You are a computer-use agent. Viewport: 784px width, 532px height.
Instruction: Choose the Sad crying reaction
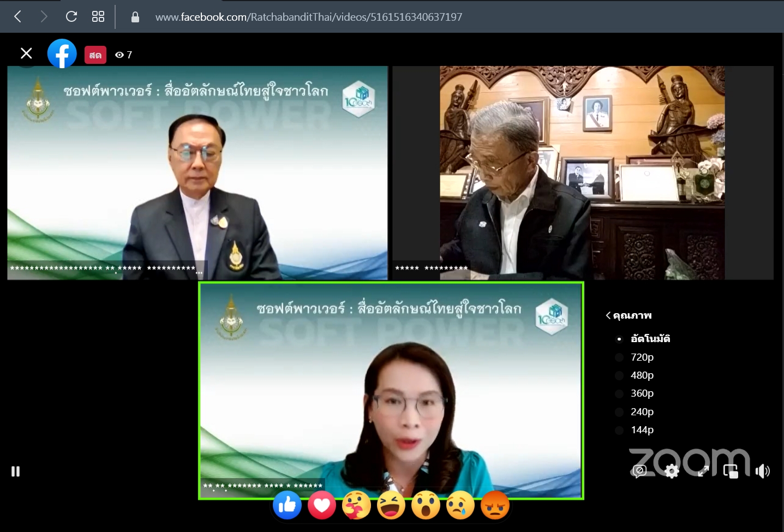coord(460,505)
